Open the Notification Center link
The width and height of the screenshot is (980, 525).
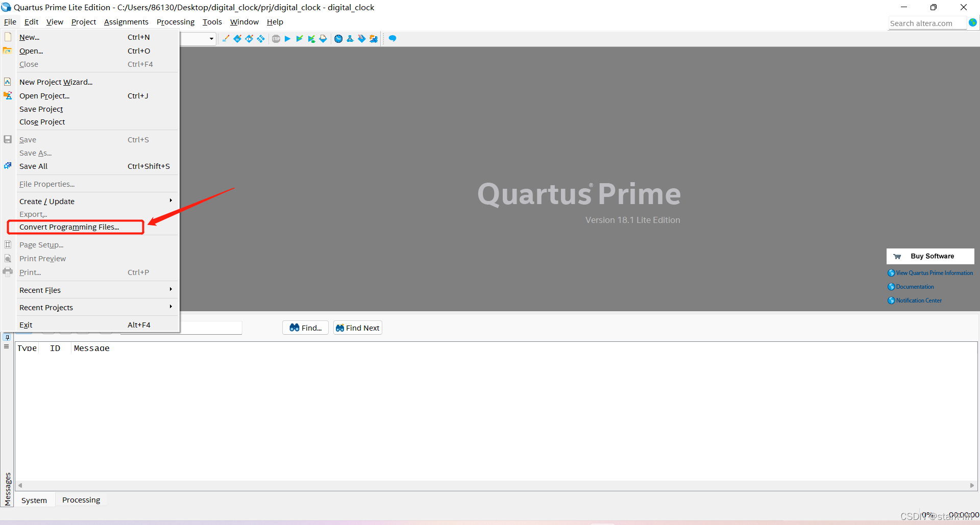(x=915, y=301)
